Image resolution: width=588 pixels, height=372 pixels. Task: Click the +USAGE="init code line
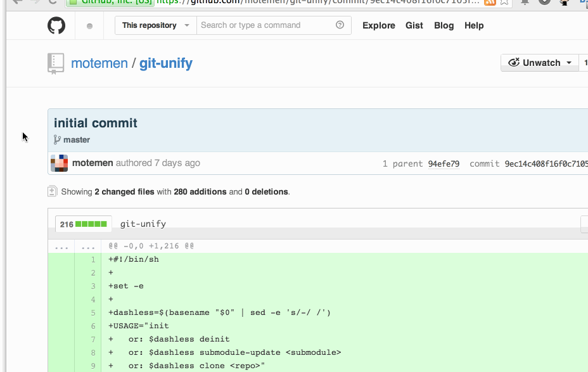tap(138, 326)
